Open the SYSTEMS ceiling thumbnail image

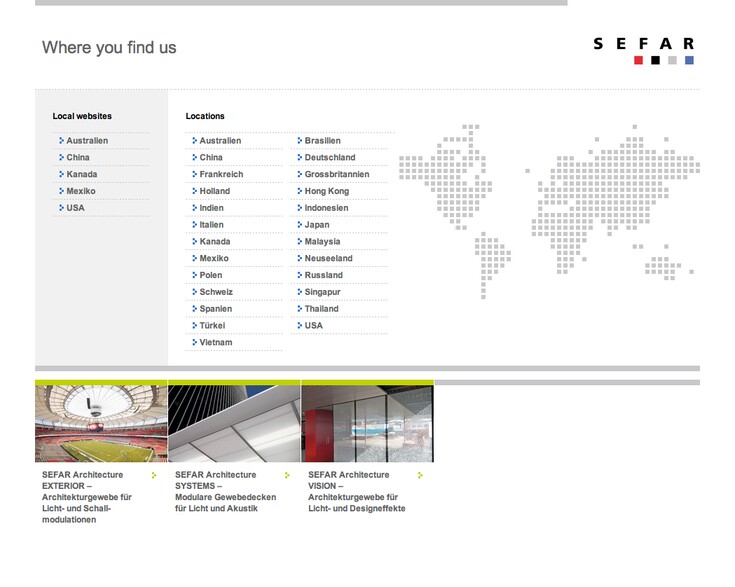pos(234,423)
